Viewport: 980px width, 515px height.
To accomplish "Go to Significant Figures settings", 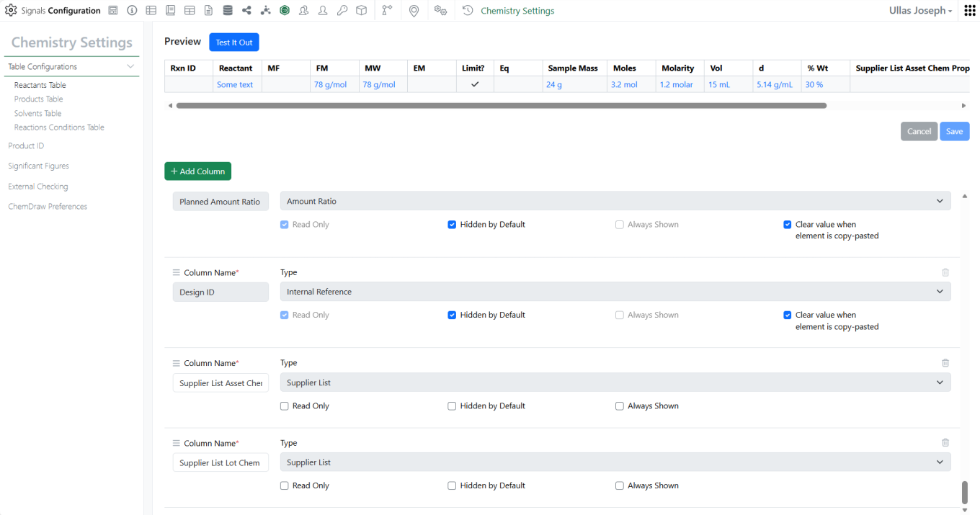I will tap(38, 166).
